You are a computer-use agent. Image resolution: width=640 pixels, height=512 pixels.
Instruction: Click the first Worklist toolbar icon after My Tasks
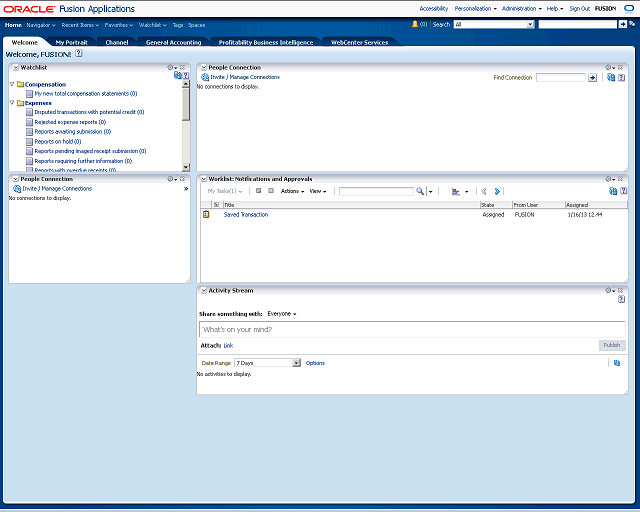[x=258, y=191]
